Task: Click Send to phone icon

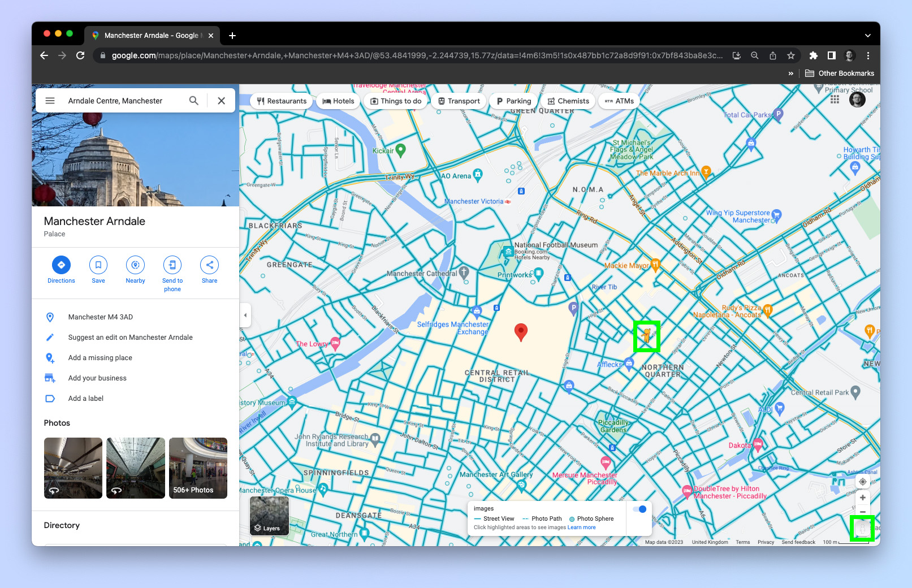Action: [x=172, y=265]
